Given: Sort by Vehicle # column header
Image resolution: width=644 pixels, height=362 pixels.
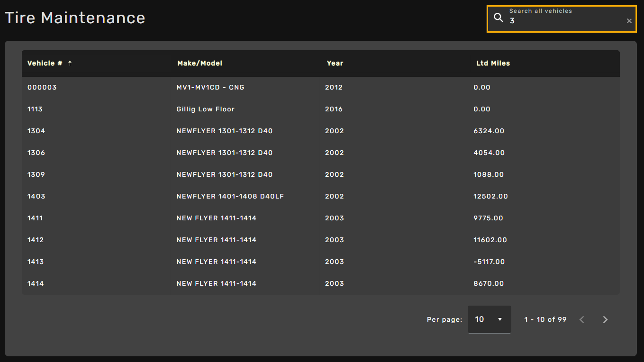Looking at the screenshot, I should (x=45, y=63).
